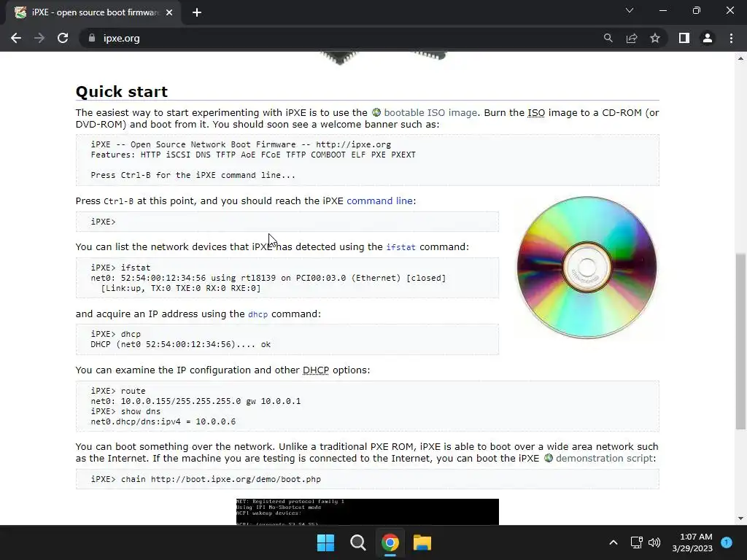Click the 'Press Ctrl-B for the iPXE command line...' text

pyautogui.click(x=193, y=175)
